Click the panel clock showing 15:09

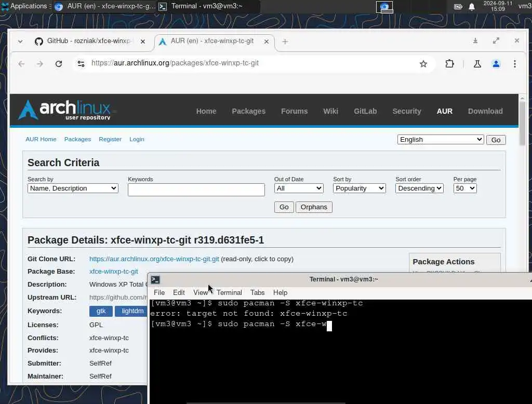(498, 6)
